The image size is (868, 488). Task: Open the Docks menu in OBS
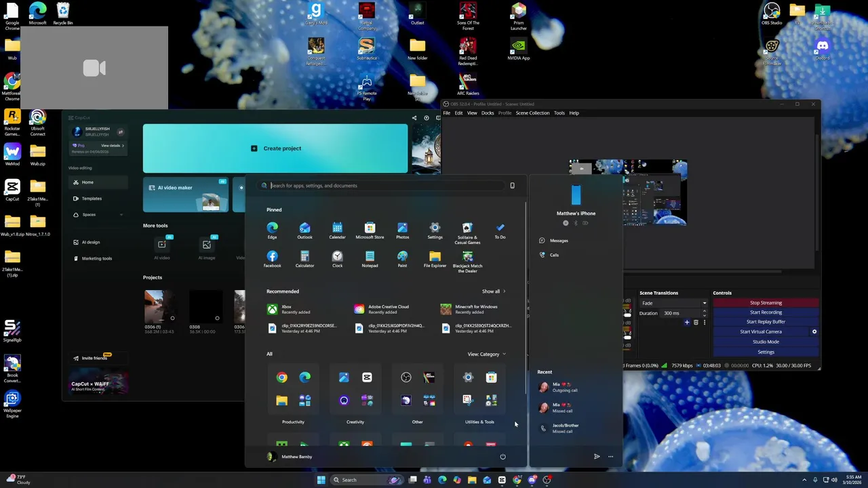[x=488, y=113]
